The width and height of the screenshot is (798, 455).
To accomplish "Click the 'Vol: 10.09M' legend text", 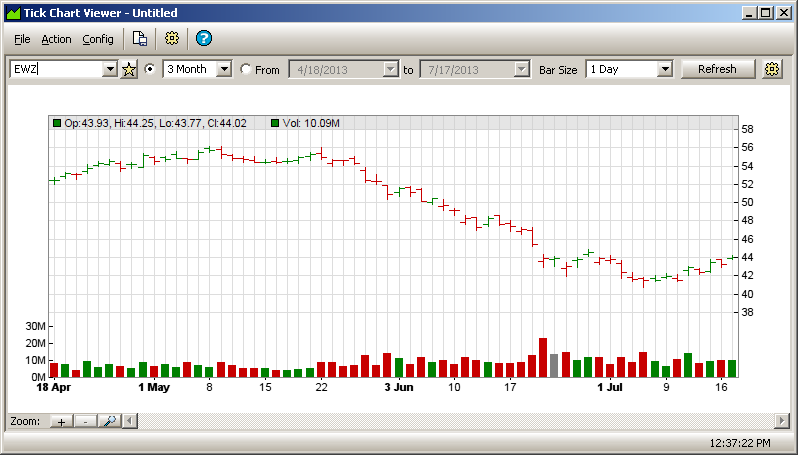I will pos(311,123).
